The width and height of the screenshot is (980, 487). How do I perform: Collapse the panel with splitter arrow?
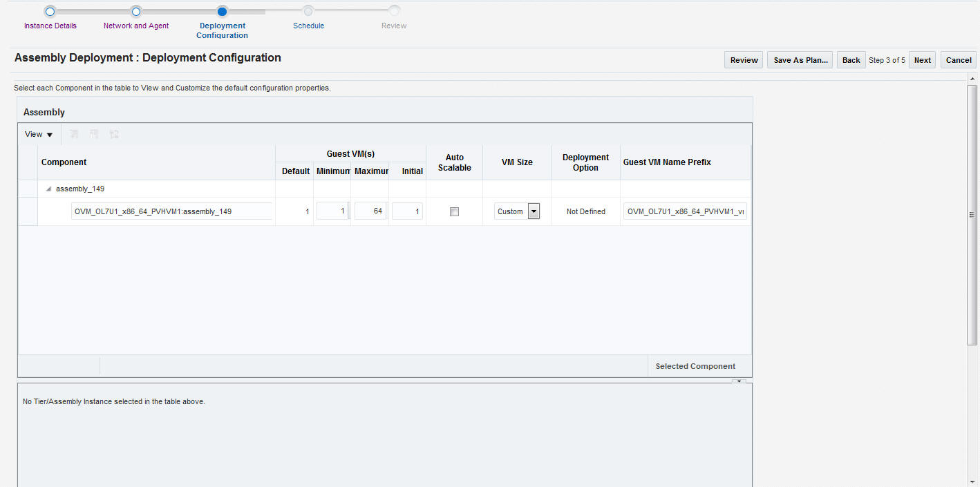pos(739,381)
